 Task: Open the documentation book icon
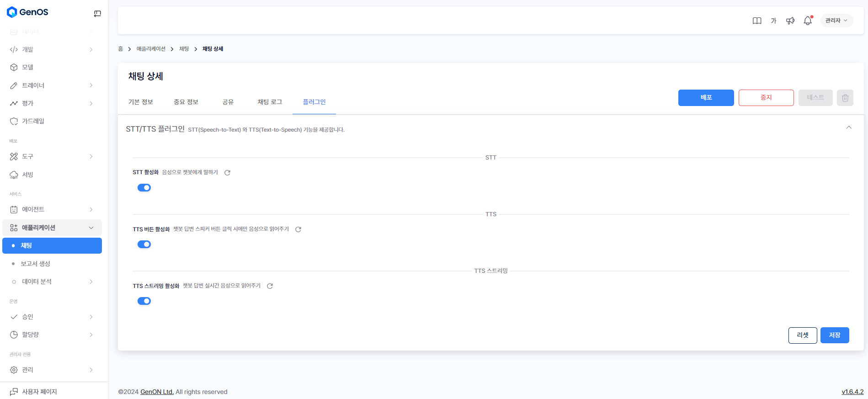coord(757,21)
